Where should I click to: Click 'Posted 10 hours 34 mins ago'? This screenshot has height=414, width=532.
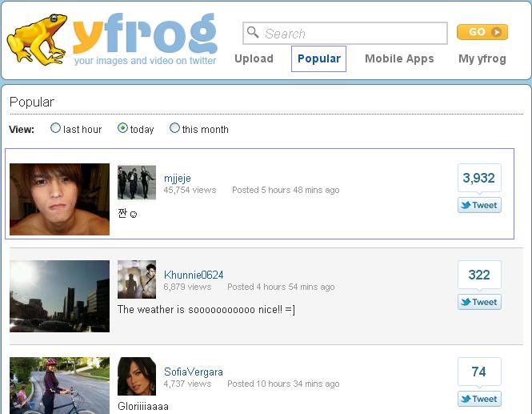[283, 384]
